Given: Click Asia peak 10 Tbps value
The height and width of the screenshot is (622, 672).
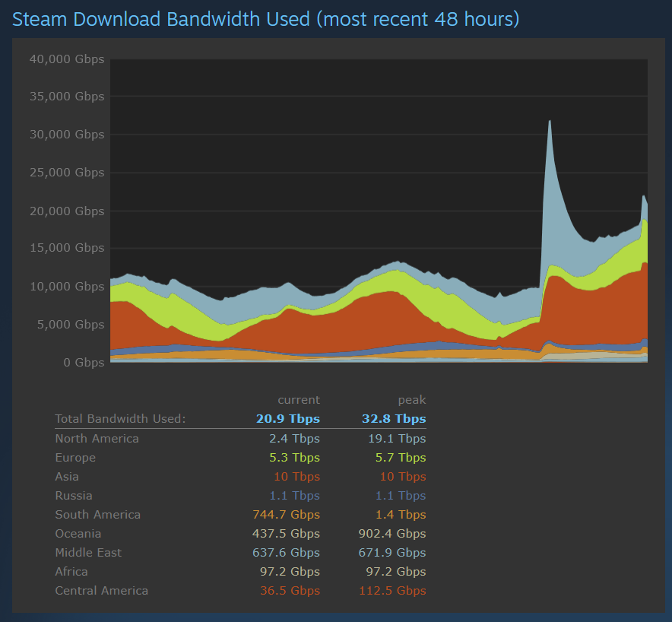Looking at the screenshot, I should tap(403, 477).
